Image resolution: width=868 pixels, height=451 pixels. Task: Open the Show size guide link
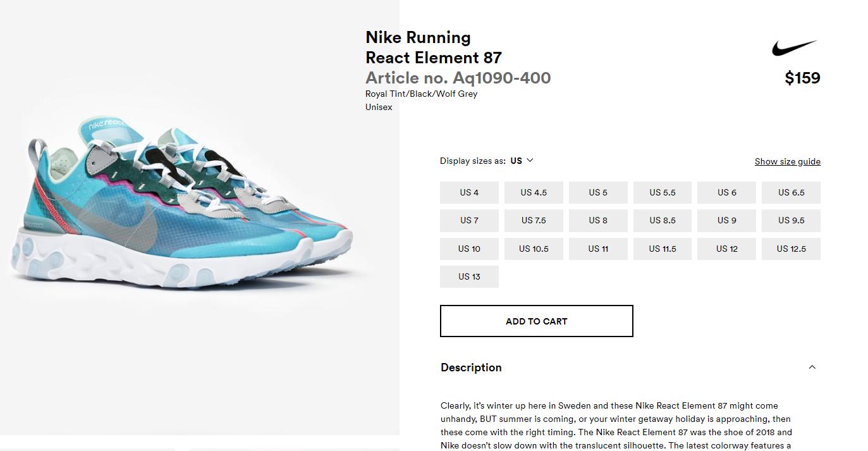787,161
